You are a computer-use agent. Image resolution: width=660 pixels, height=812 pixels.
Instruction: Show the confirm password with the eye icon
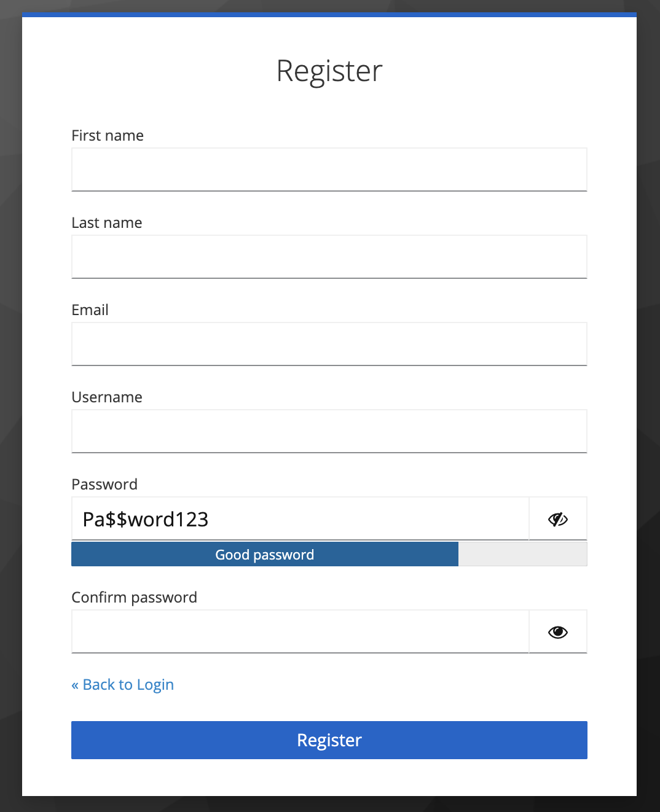[557, 631]
